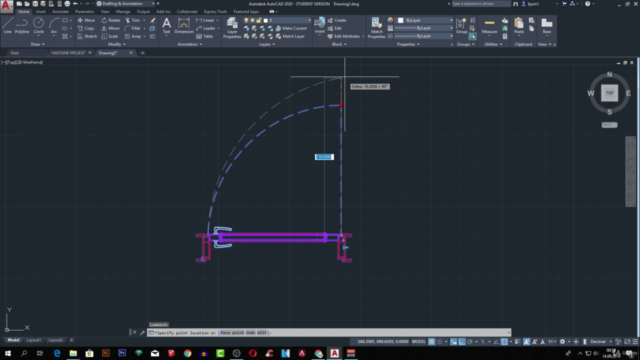Screen dimensions: 640x360
Task: Toggle snap mode in status bar
Action: [x=440, y=342]
